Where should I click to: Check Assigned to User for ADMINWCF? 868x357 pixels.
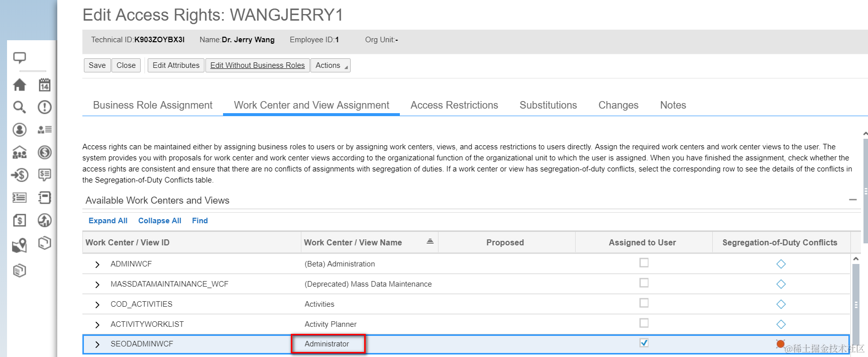(x=644, y=262)
